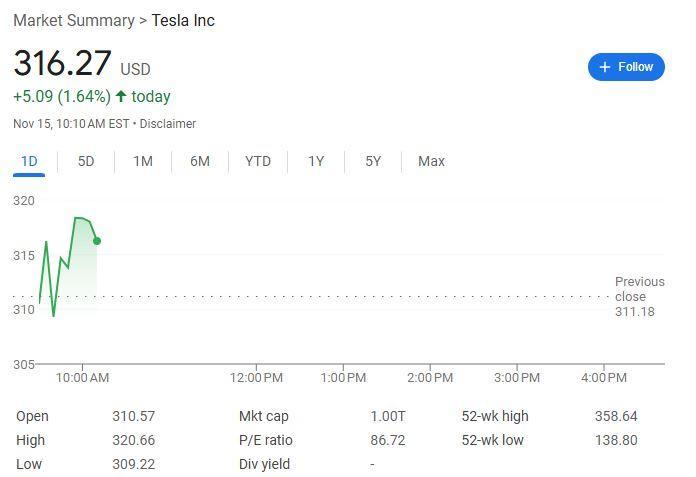Click the 12:00 PM axis marker
Image resolution: width=696 pixels, height=477 pixels.
(256, 378)
